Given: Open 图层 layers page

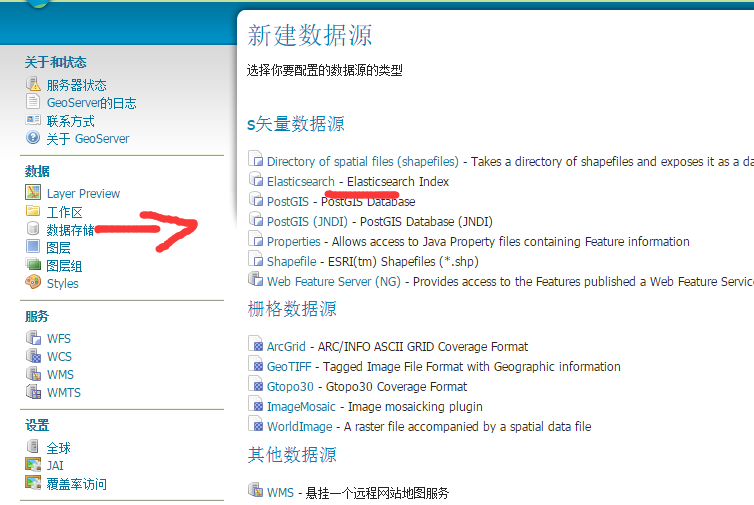Looking at the screenshot, I should coord(59,248).
